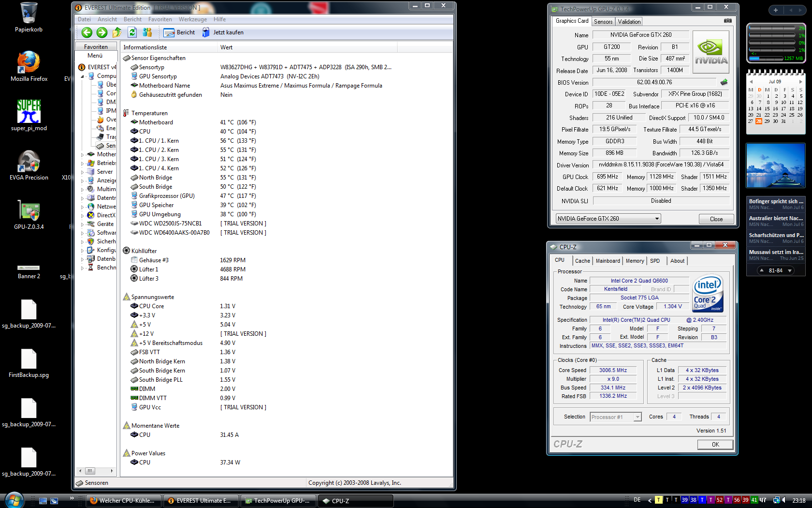Go forward in EVEREST with the green right arrow
The image size is (812, 508).
click(102, 32)
